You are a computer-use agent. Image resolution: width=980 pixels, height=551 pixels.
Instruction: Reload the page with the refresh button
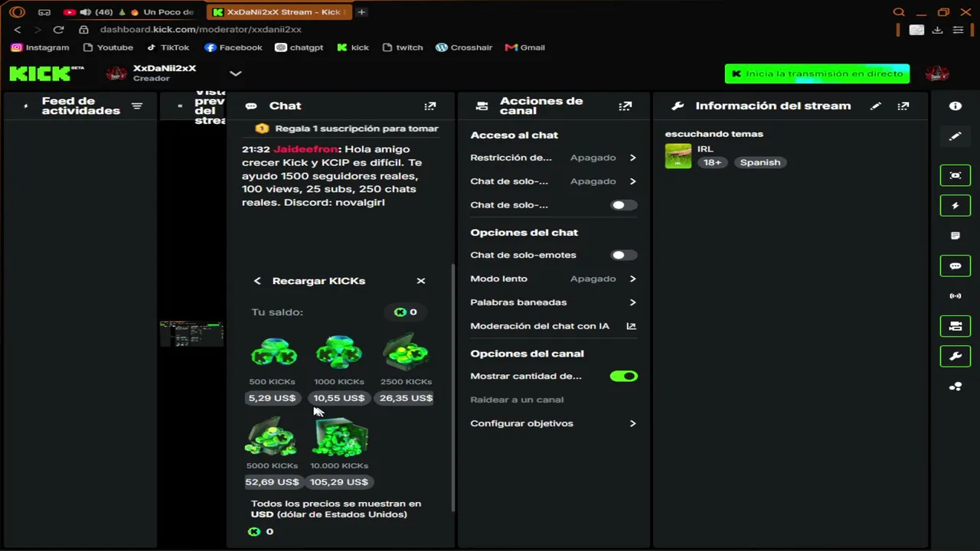(x=58, y=30)
